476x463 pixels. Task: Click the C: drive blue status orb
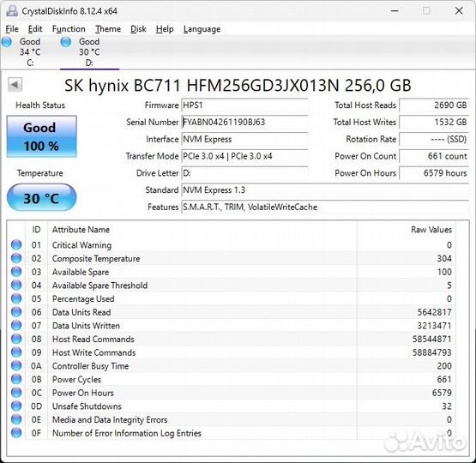(x=7, y=42)
